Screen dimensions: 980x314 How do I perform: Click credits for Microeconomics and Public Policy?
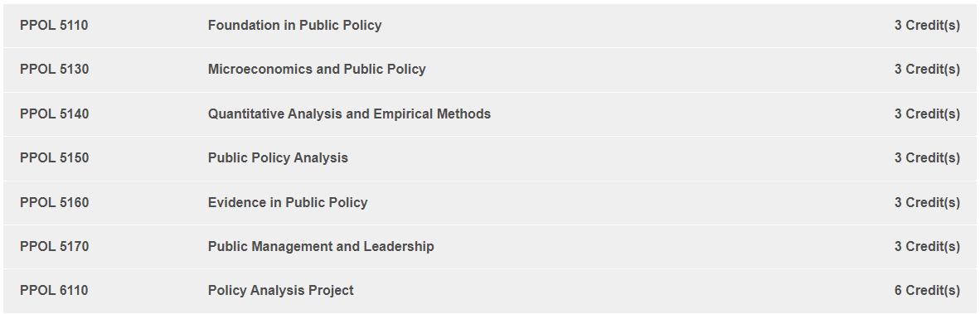[x=927, y=70]
